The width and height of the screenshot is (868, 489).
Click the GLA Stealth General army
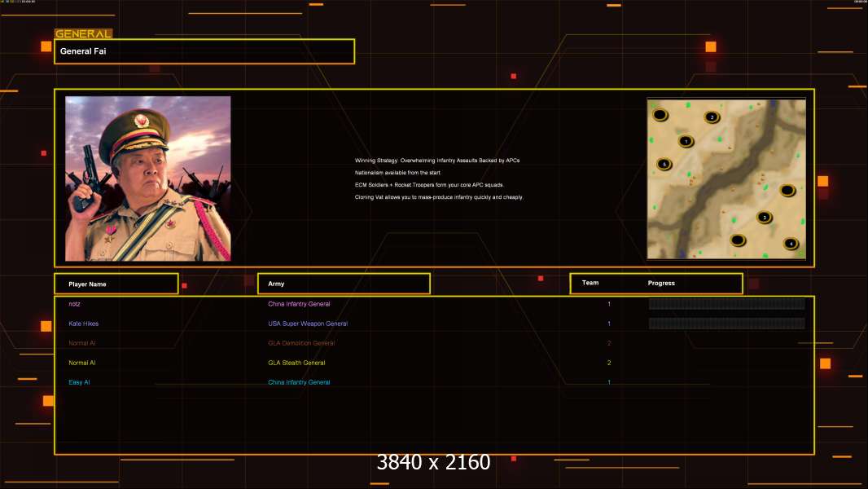(x=296, y=363)
